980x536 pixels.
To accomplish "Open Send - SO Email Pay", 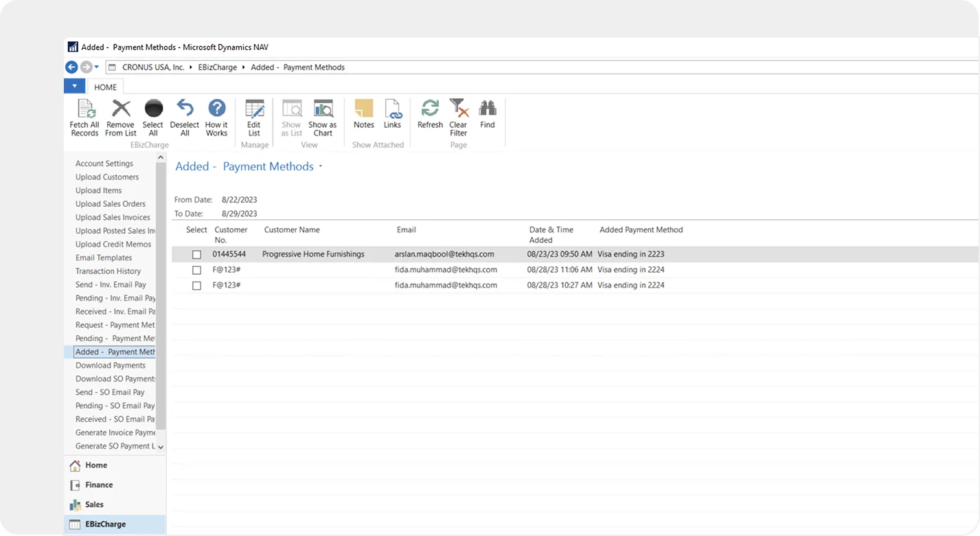I will coord(110,392).
